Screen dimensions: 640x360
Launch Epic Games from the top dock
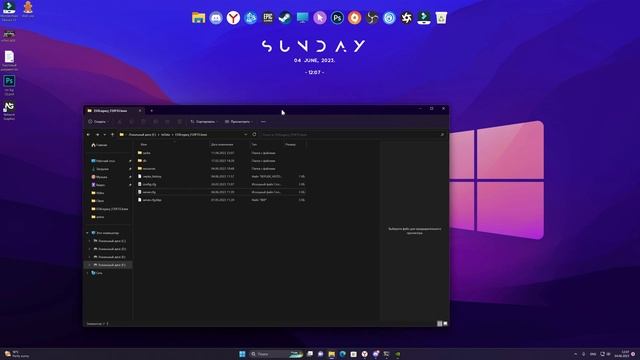point(268,18)
